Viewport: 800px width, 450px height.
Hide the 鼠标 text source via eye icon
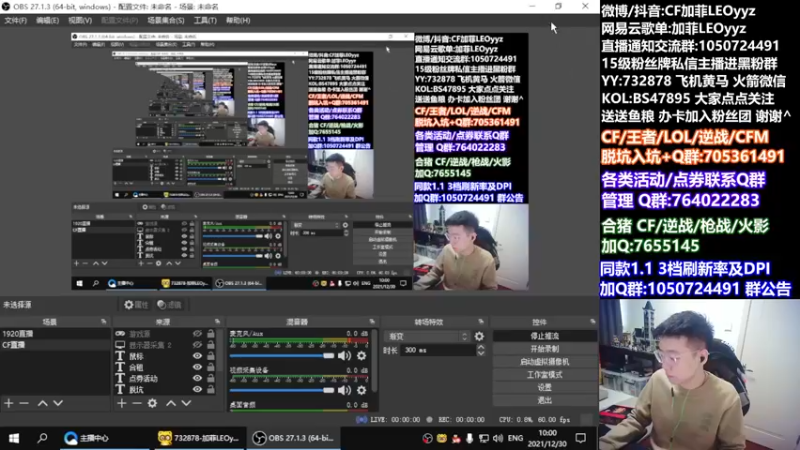click(x=197, y=356)
